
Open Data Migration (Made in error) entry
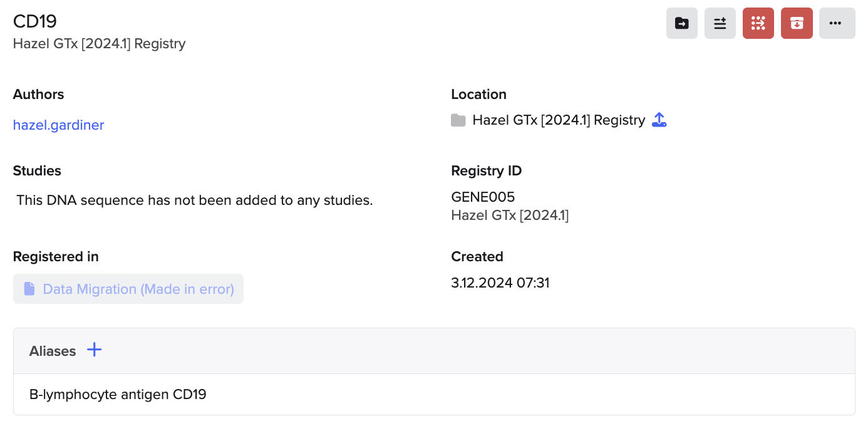tap(128, 289)
